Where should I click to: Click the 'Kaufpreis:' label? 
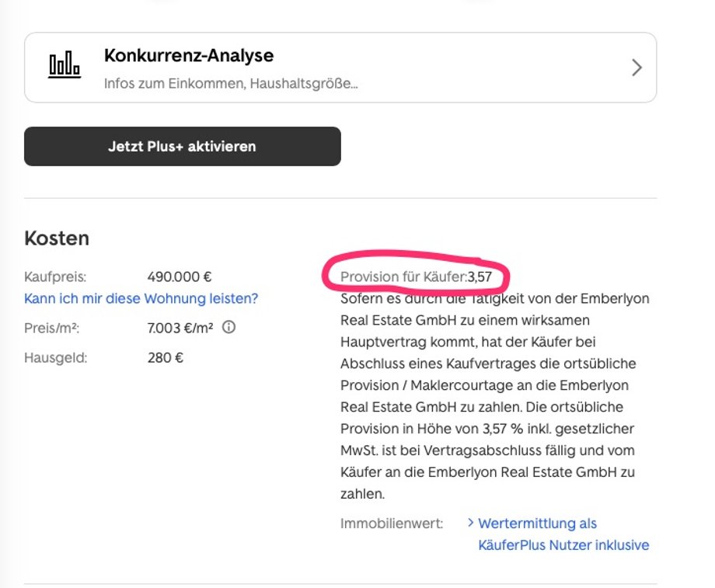pos(55,277)
